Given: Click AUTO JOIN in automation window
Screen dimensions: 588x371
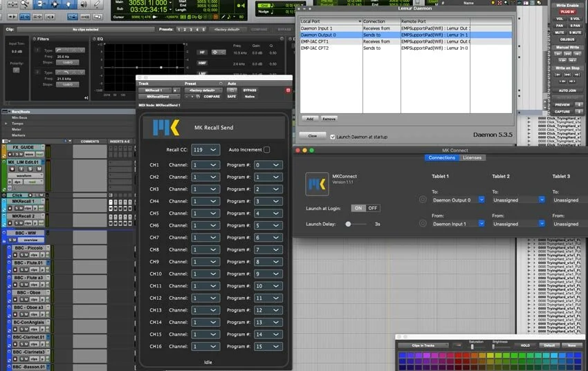Looking at the screenshot, I should [x=567, y=91].
